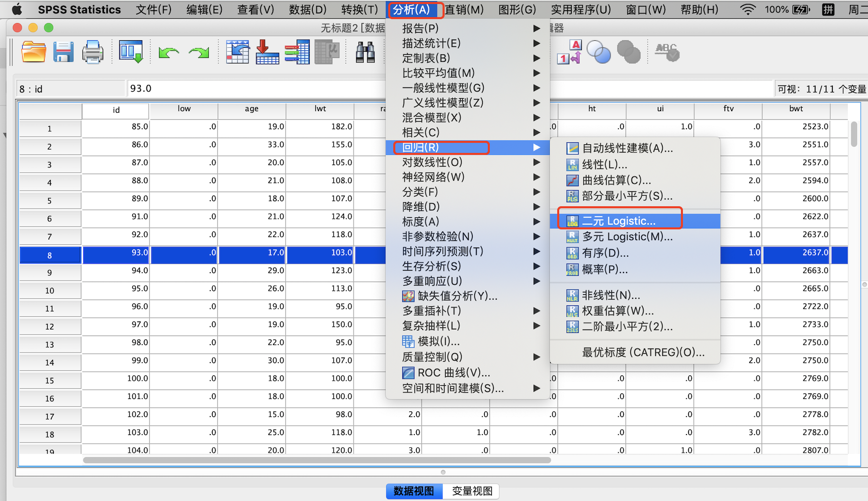868x501 pixels.
Task: Expand the 混合模型(X) submenu
Action: [x=467, y=118]
